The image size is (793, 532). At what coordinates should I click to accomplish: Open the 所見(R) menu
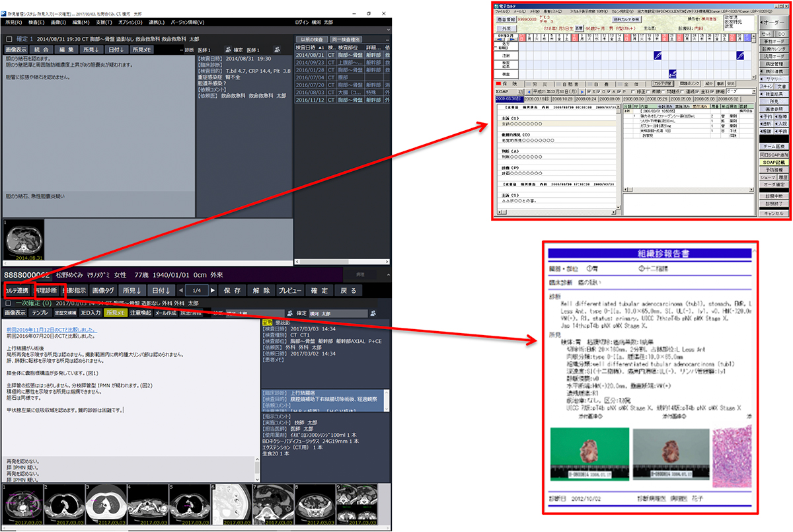click(14, 22)
